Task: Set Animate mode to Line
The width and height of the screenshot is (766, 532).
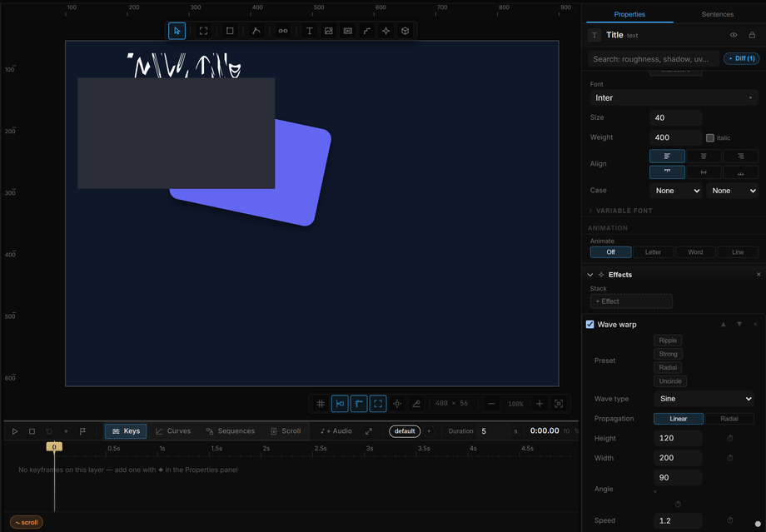Action: click(x=738, y=252)
